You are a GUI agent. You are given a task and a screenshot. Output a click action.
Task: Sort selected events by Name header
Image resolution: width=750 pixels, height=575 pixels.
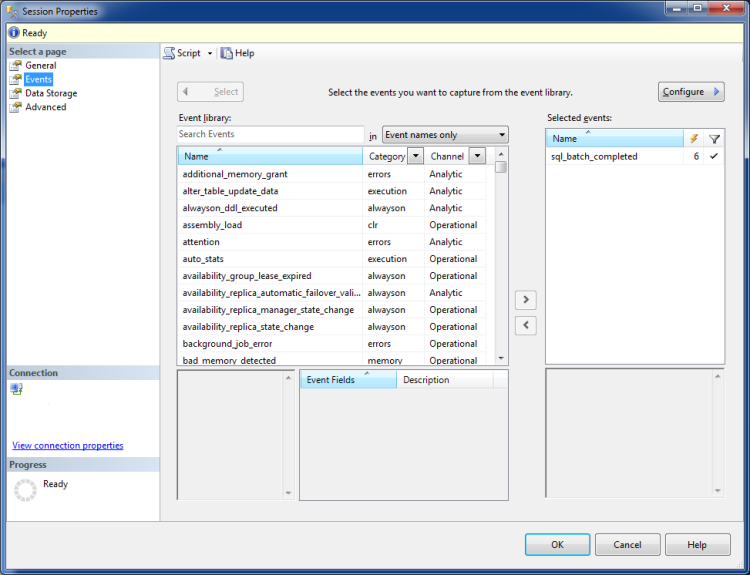click(x=615, y=139)
